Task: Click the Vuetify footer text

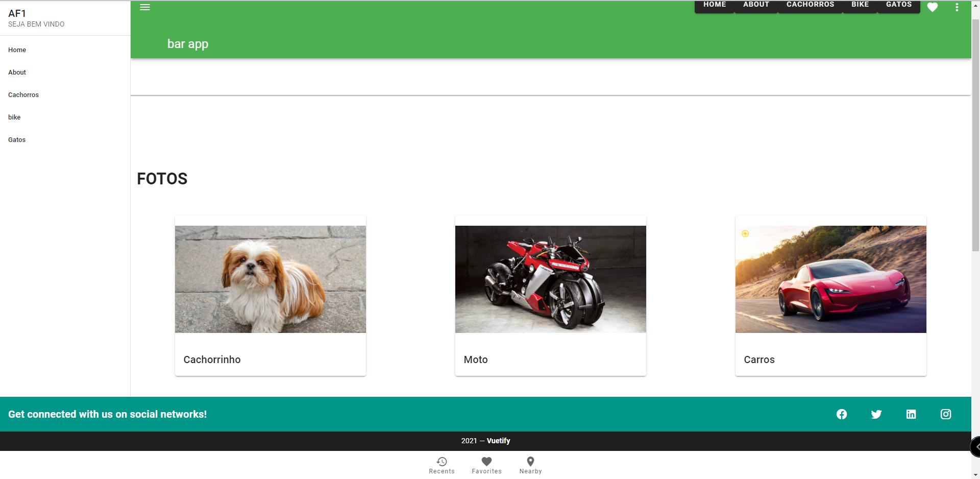Action: pyautogui.click(x=498, y=441)
